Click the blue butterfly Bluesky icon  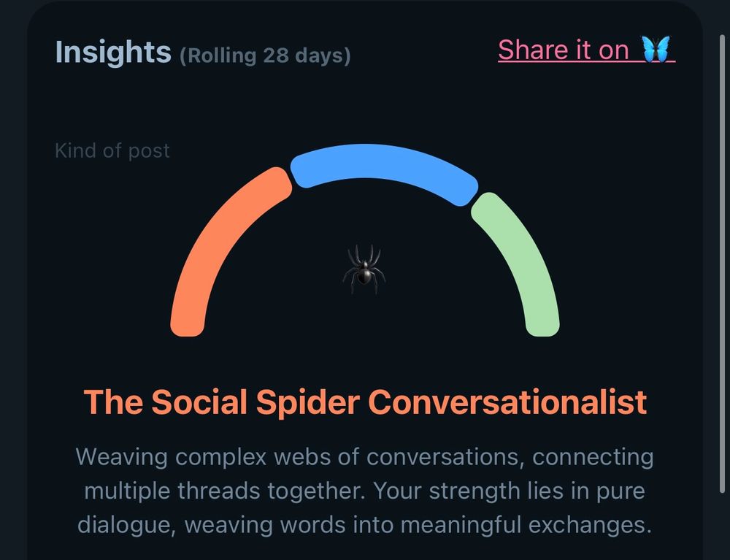click(656, 50)
